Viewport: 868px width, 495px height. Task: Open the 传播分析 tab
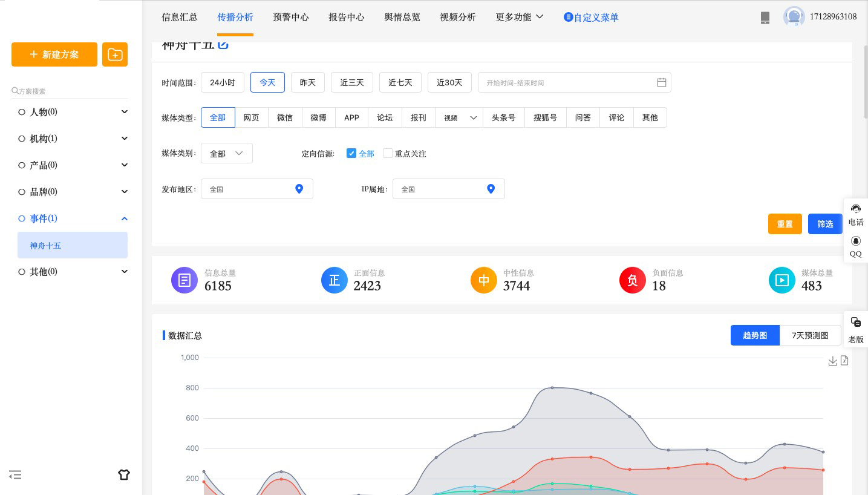[x=235, y=17]
